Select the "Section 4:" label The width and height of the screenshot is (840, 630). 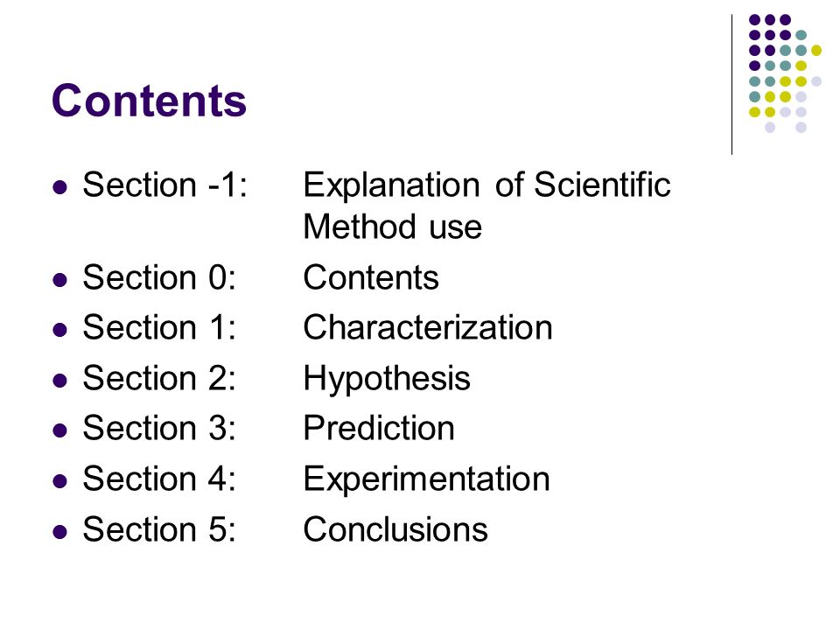[159, 479]
